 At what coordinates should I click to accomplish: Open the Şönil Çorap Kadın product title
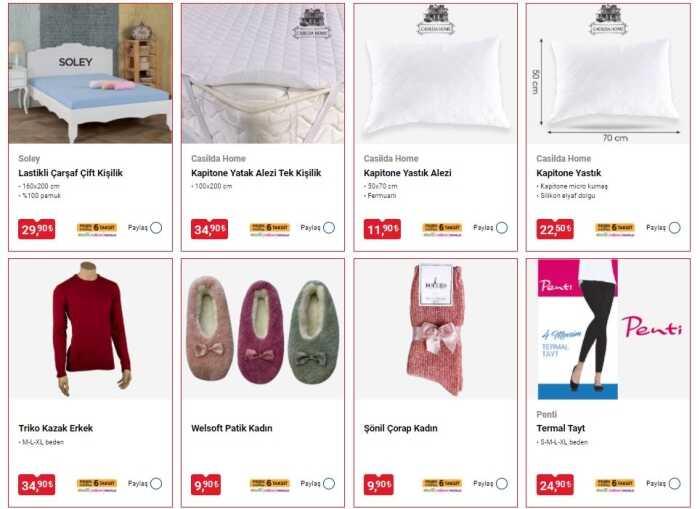400,428
